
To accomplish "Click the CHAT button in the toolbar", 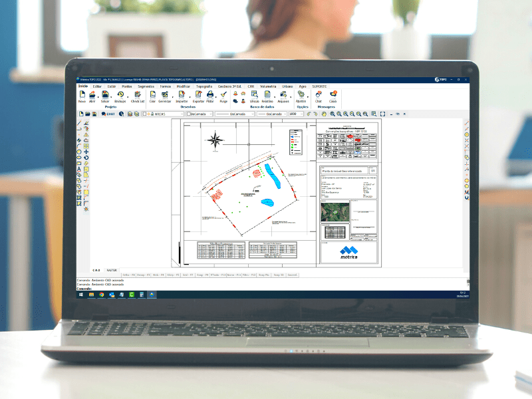I will [108, 114].
